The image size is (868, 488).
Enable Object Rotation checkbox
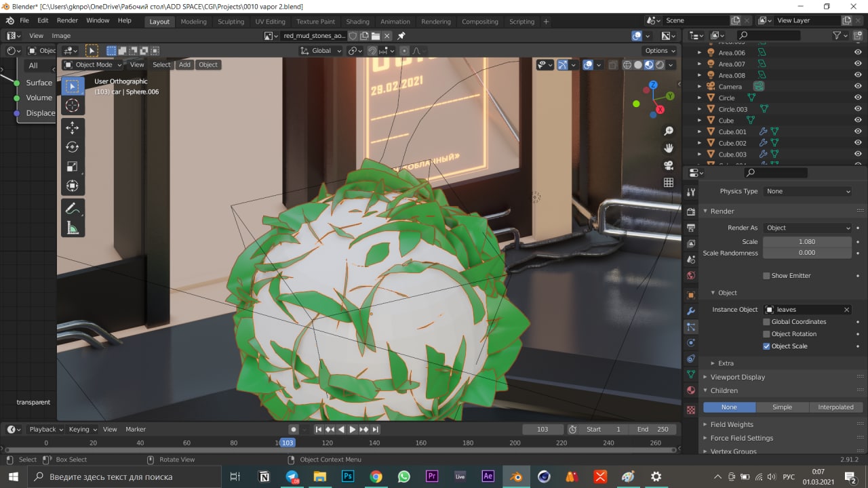[766, 334]
